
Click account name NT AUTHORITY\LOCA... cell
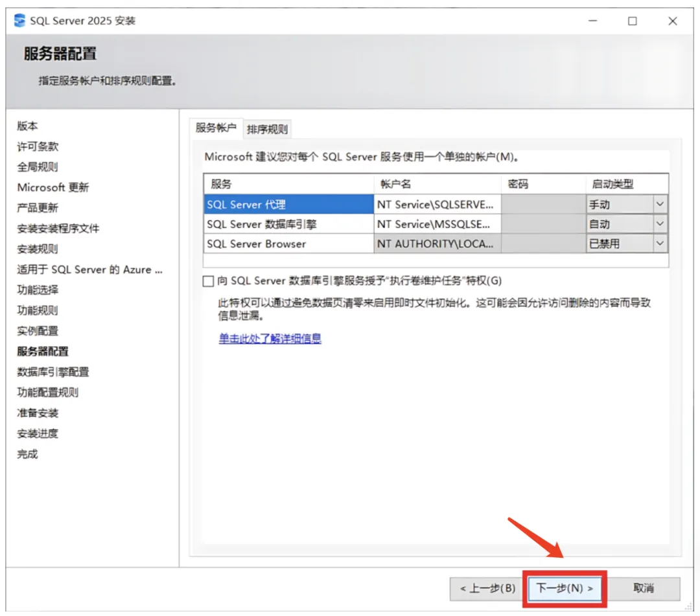pyautogui.click(x=437, y=244)
